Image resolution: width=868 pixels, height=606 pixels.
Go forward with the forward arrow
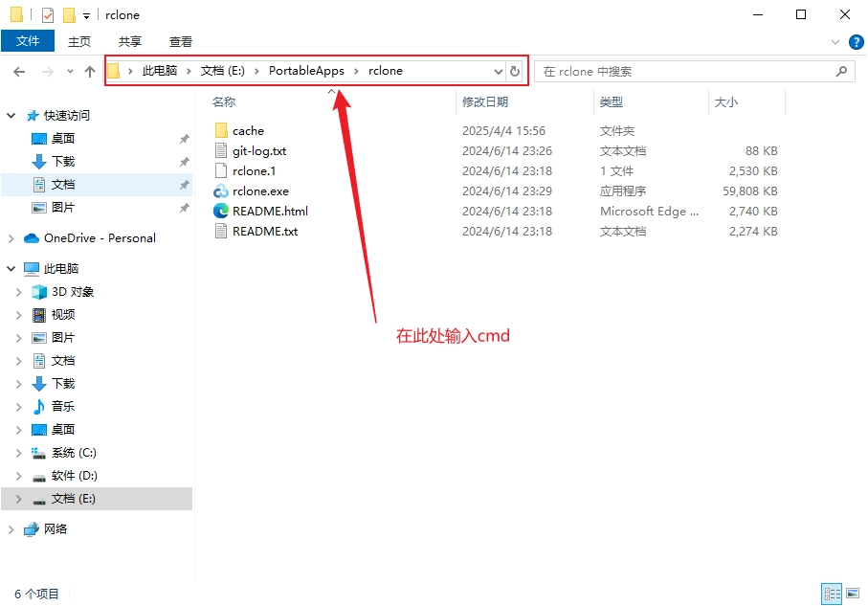48,72
